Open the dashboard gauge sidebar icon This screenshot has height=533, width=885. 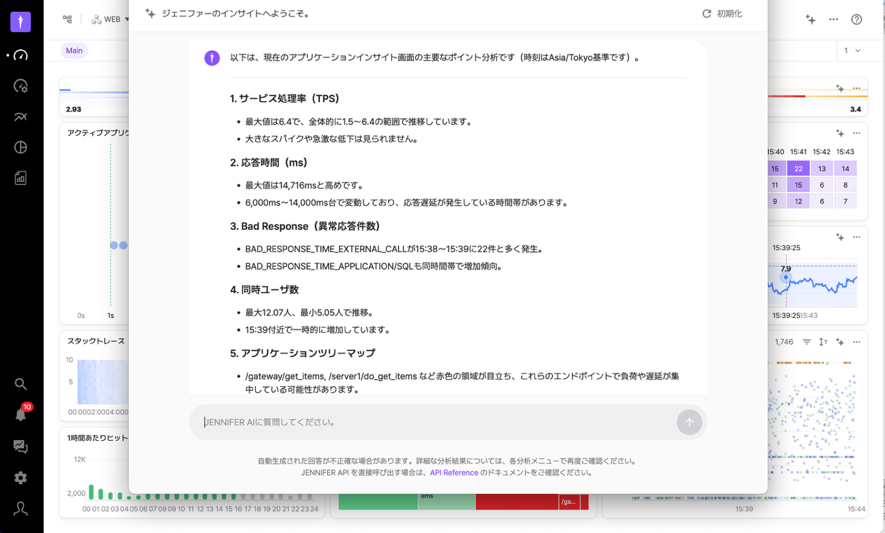click(x=20, y=56)
